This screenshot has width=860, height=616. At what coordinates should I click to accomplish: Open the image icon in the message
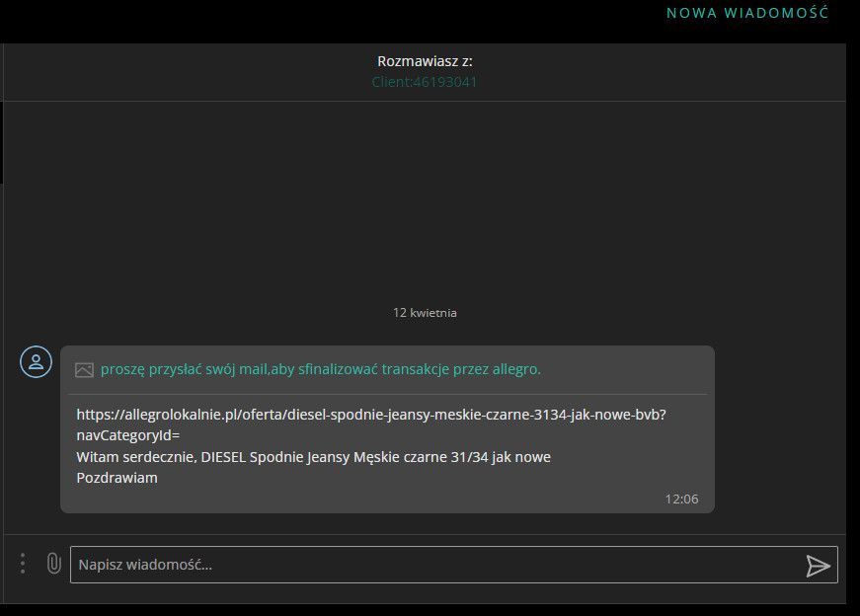pyautogui.click(x=84, y=370)
